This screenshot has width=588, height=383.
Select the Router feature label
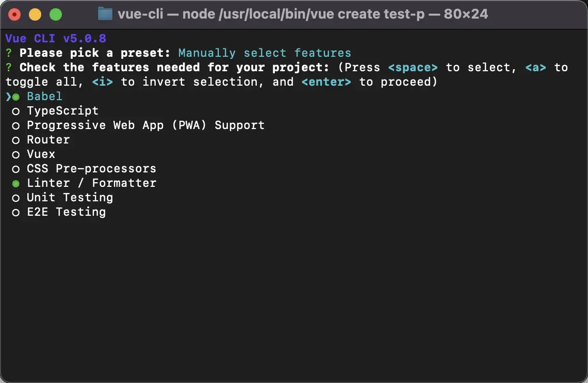[x=48, y=140]
